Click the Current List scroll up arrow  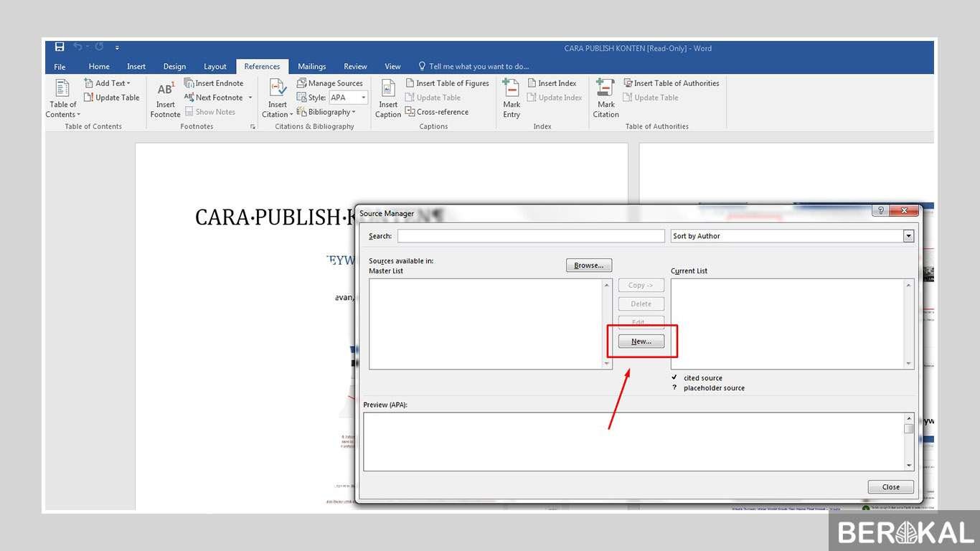(910, 285)
